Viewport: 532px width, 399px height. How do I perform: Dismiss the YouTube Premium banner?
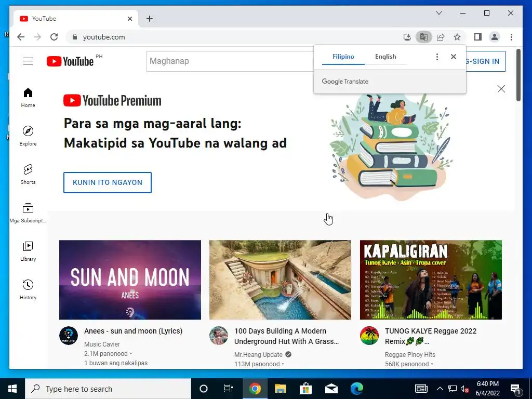[501, 89]
